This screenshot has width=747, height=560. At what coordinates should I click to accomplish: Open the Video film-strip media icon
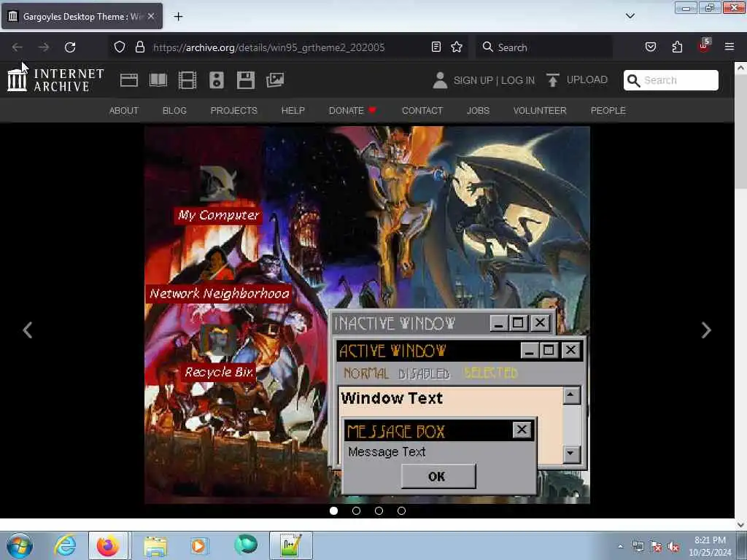[187, 80]
